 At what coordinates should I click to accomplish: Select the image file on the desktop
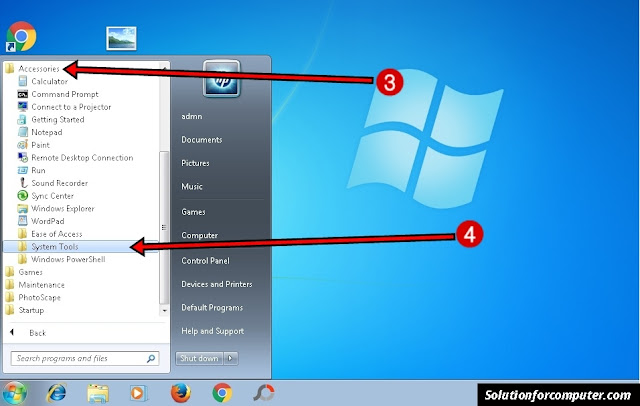(x=121, y=38)
